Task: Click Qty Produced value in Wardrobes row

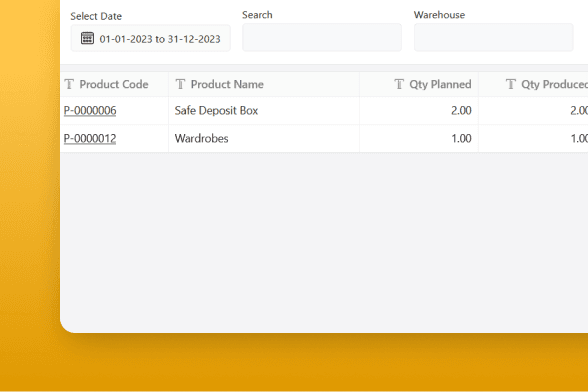Action: click(x=579, y=139)
